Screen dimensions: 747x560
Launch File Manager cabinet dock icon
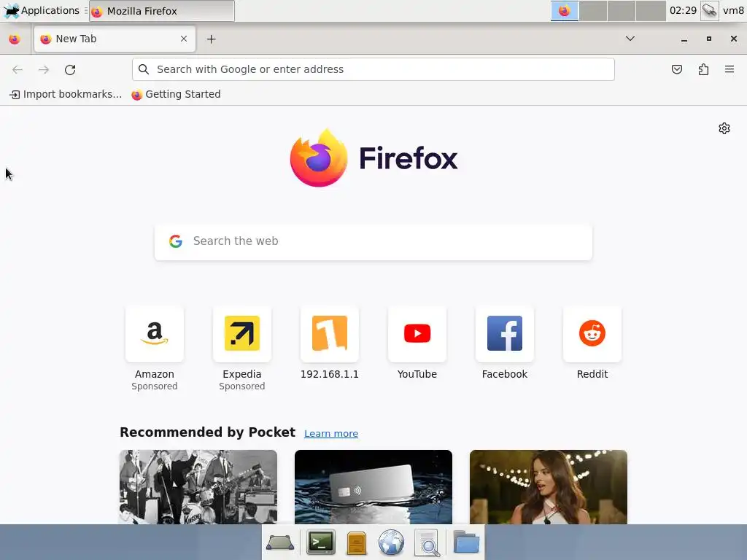pos(356,542)
